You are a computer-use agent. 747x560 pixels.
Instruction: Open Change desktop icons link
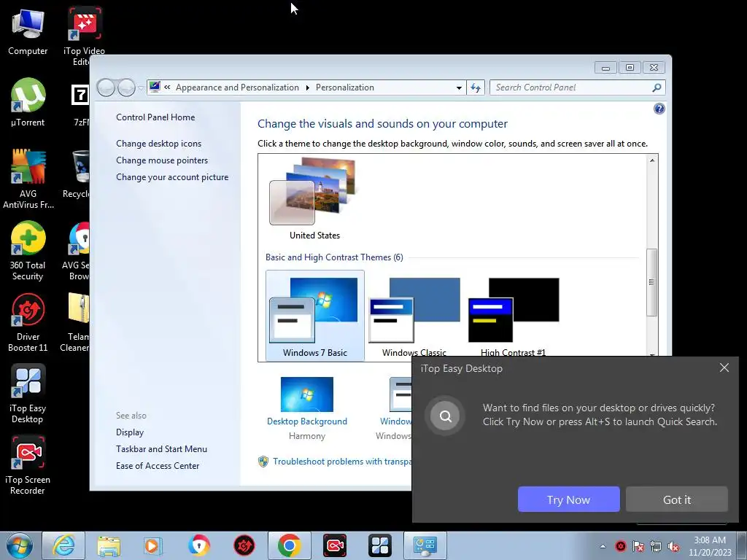[158, 144]
